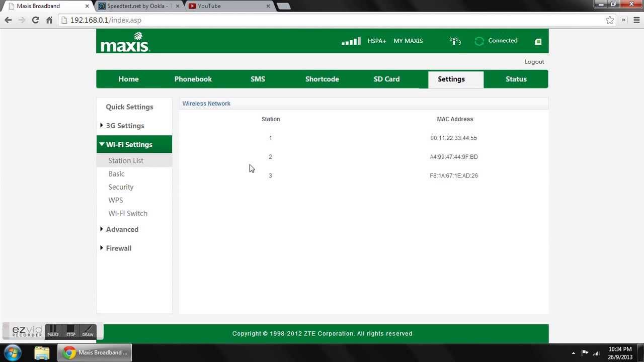644x362 pixels.
Task: Click the Station column header
Action: tap(271, 119)
